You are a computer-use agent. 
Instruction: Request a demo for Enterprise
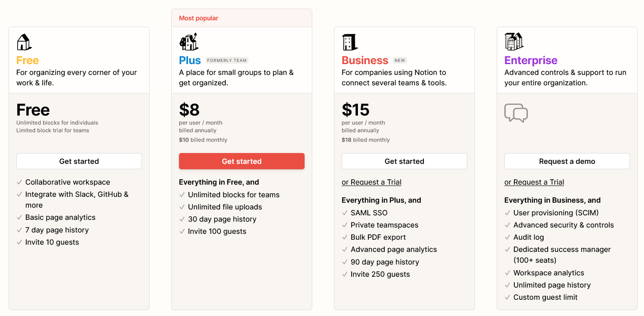point(567,161)
